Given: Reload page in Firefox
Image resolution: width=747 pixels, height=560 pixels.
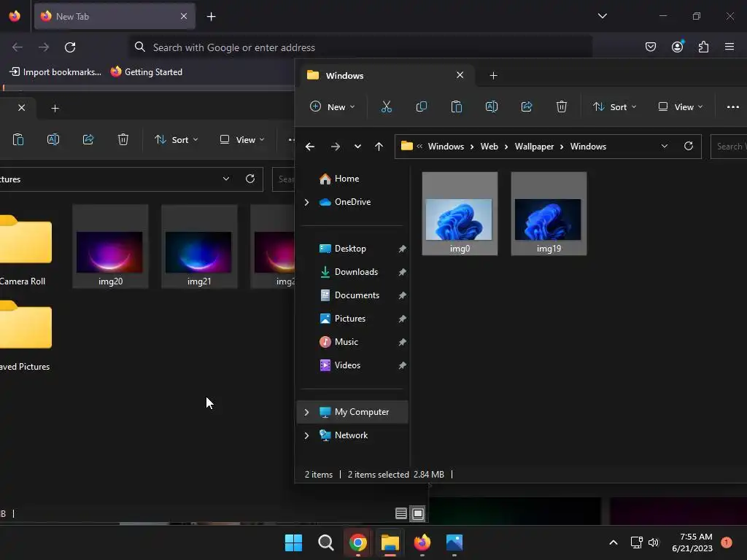Looking at the screenshot, I should tap(70, 47).
